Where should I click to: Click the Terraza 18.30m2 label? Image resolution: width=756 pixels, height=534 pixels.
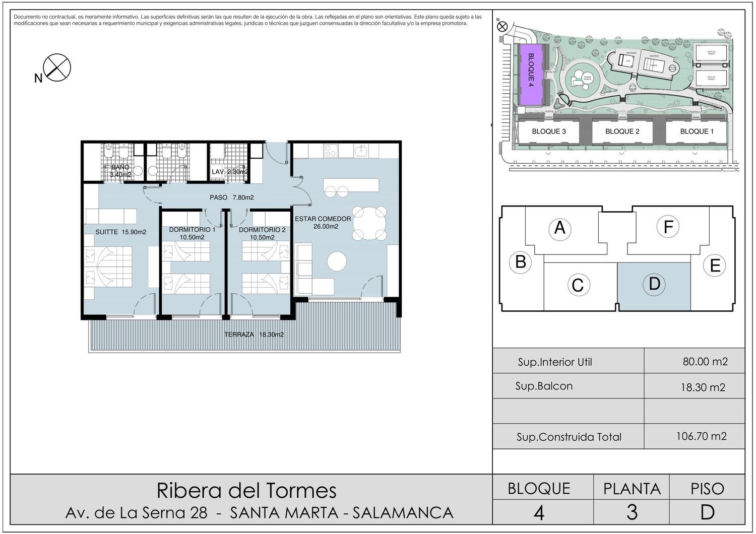coord(254,335)
